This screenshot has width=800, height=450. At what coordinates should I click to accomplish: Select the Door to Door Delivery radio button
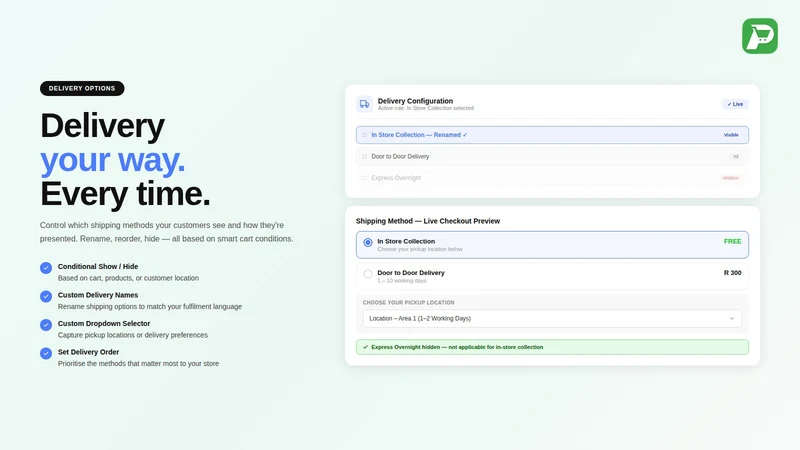pyautogui.click(x=368, y=274)
